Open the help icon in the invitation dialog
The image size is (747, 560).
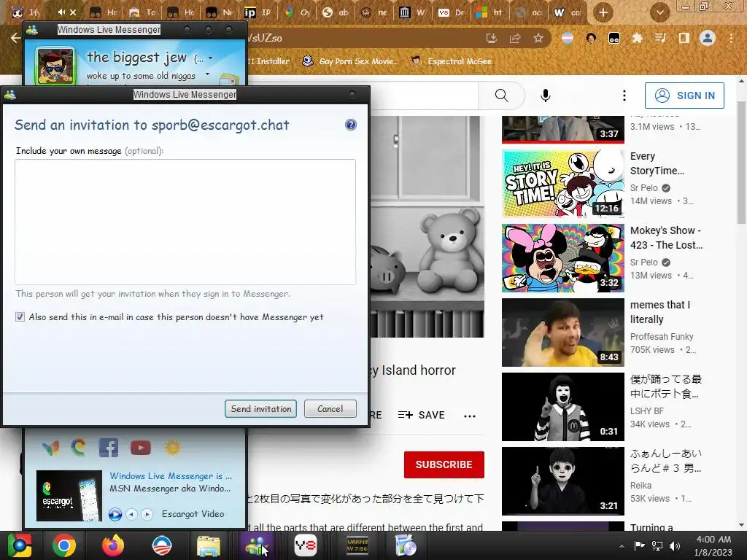pyautogui.click(x=351, y=125)
